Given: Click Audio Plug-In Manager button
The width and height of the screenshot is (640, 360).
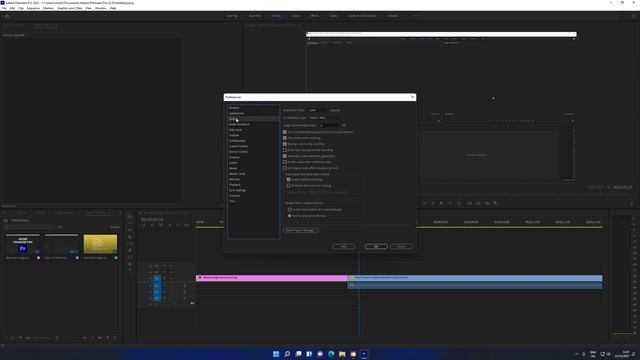Looking at the screenshot, I should [x=300, y=230].
